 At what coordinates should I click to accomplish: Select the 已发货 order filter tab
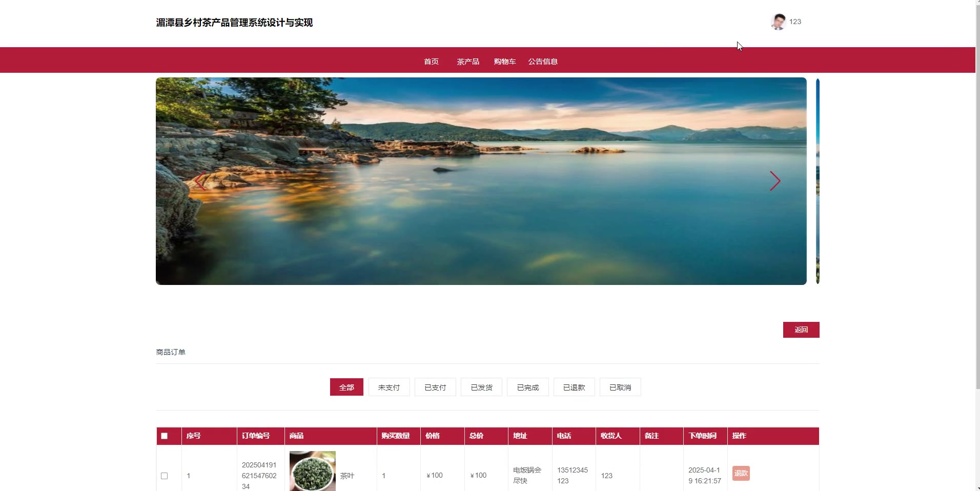coord(481,387)
